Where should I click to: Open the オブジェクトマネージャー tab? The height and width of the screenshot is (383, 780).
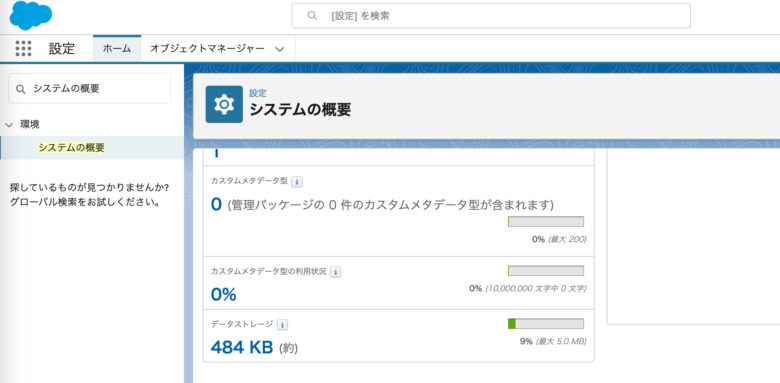(207, 49)
